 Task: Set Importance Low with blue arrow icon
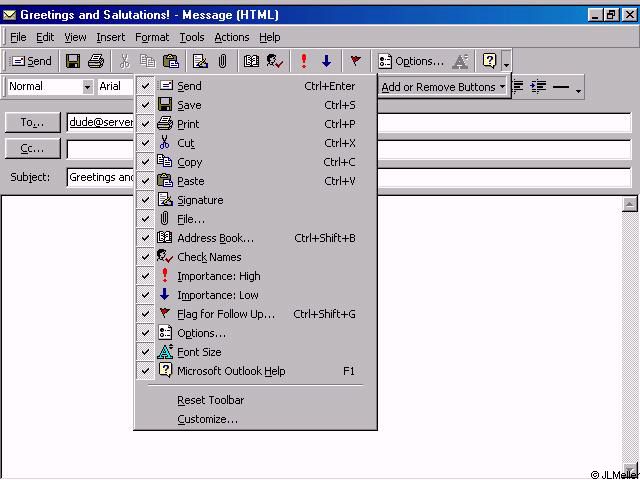coord(326,61)
